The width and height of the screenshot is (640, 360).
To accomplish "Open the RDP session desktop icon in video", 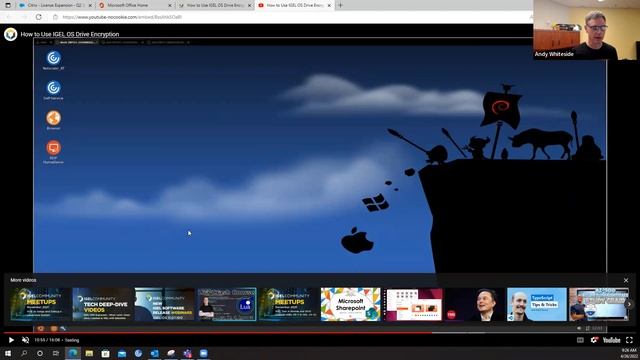I will point(53,152).
